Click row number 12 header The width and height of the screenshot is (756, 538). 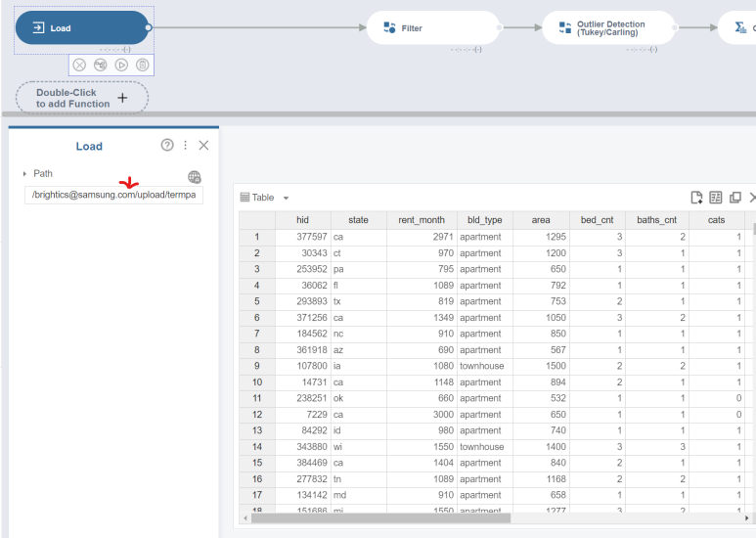pyautogui.click(x=257, y=415)
